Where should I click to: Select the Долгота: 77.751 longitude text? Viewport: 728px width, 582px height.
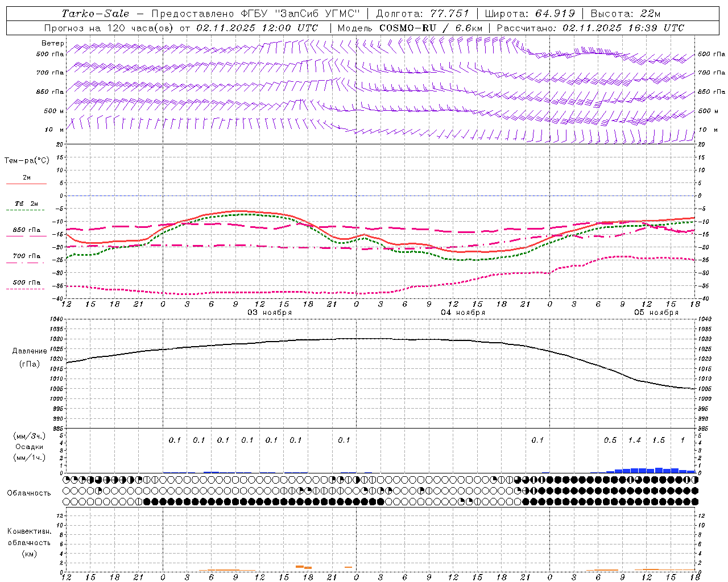[x=423, y=14]
